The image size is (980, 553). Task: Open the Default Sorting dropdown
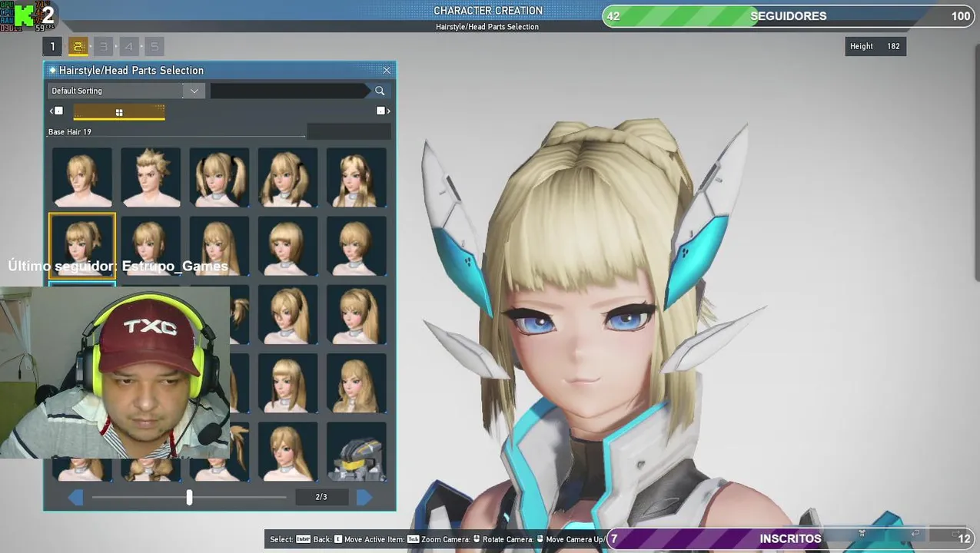click(x=125, y=91)
